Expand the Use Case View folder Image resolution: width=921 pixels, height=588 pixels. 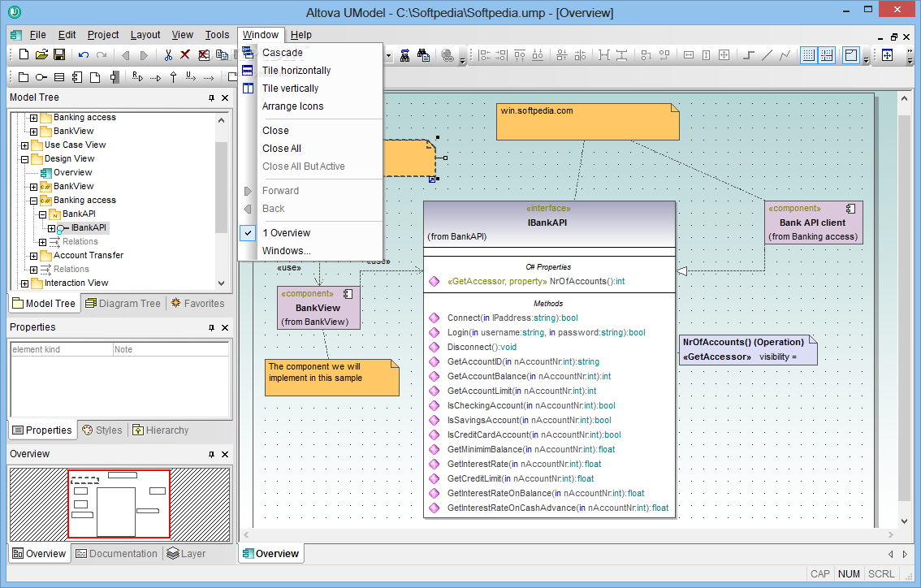[24, 145]
